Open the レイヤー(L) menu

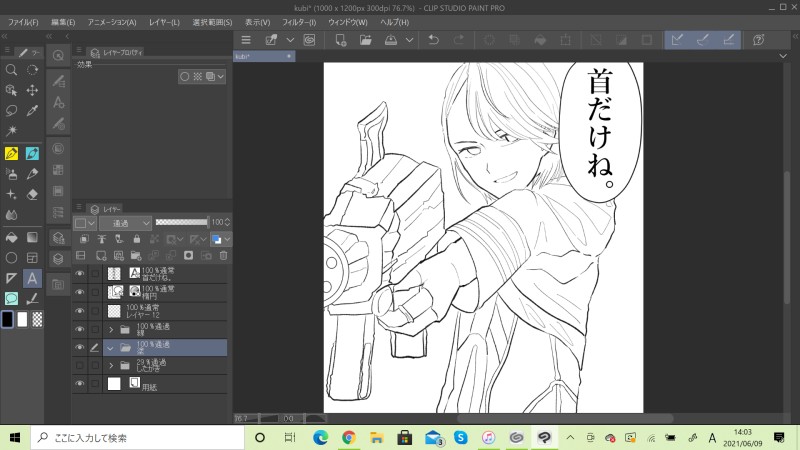pos(162,21)
